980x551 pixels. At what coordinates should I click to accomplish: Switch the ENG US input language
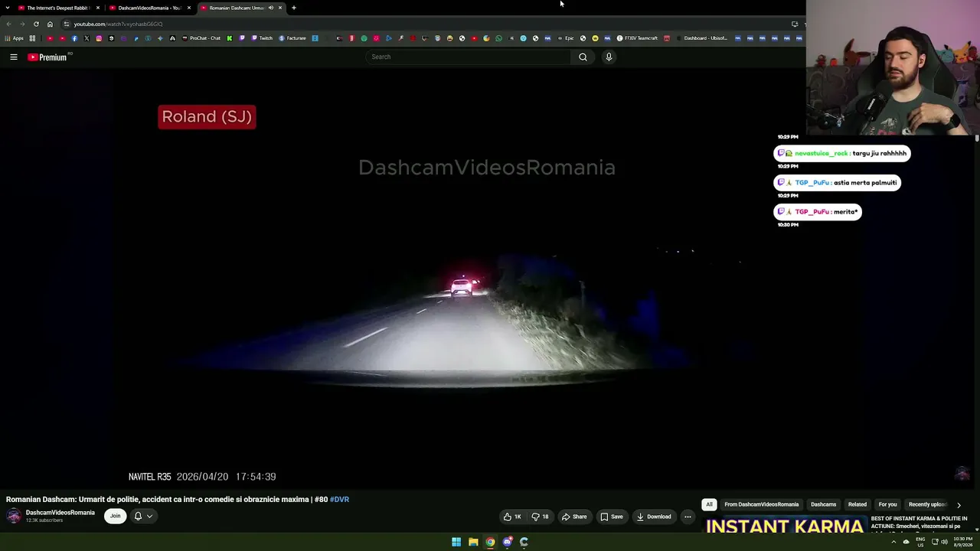[920, 542]
